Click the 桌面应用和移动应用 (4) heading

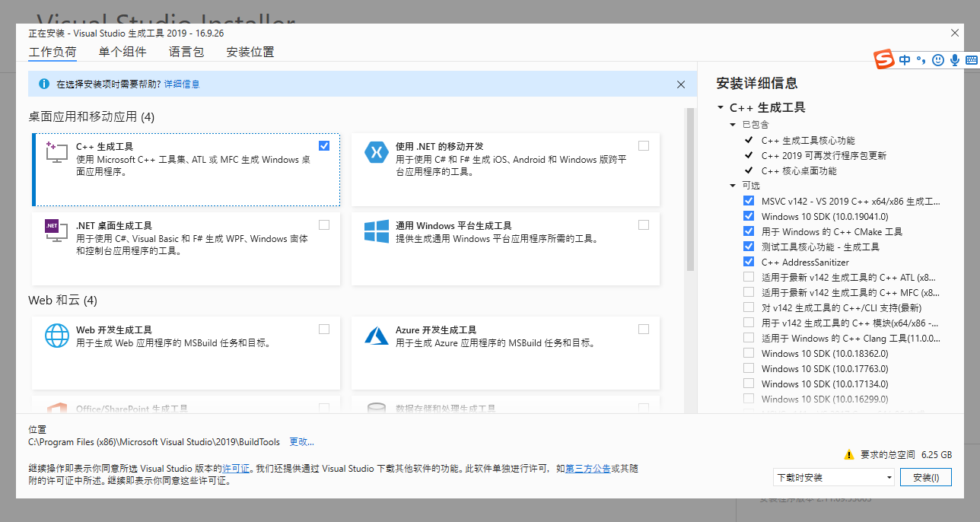point(91,117)
